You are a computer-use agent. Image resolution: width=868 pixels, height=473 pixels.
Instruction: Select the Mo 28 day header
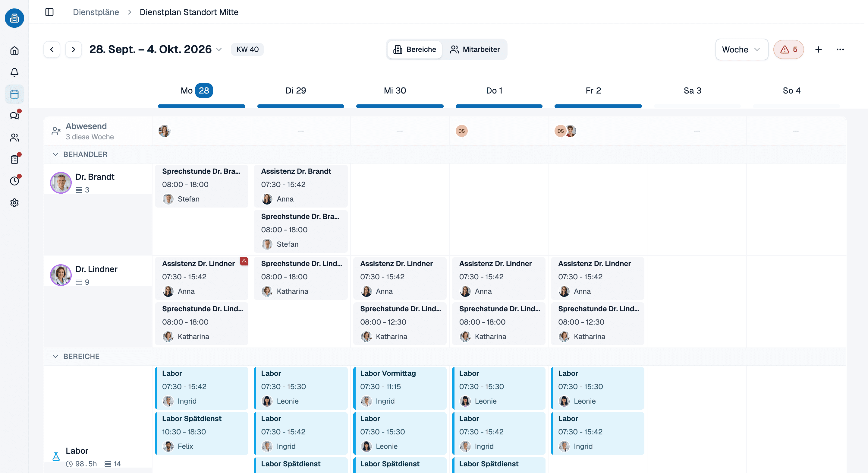click(x=197, y=90)
